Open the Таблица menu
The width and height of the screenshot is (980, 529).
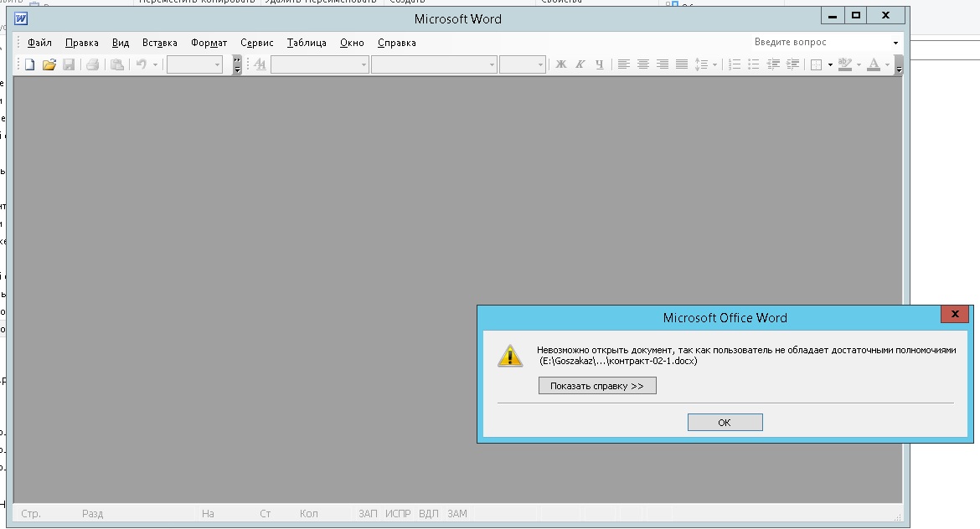pos(307,43)
